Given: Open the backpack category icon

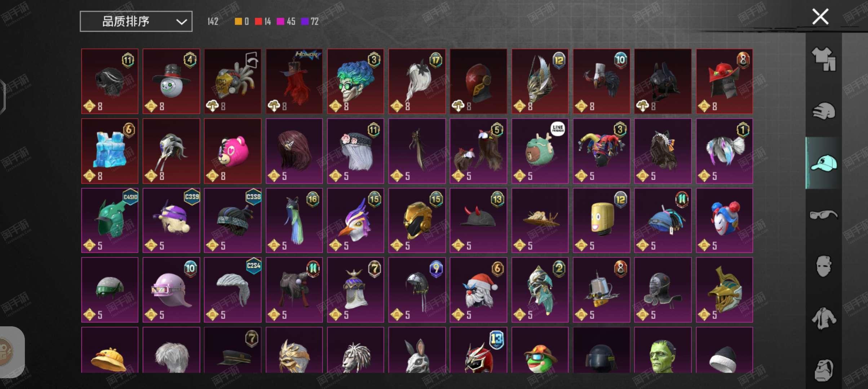Looking at the screenshot, I should click(x=824, y=370).
